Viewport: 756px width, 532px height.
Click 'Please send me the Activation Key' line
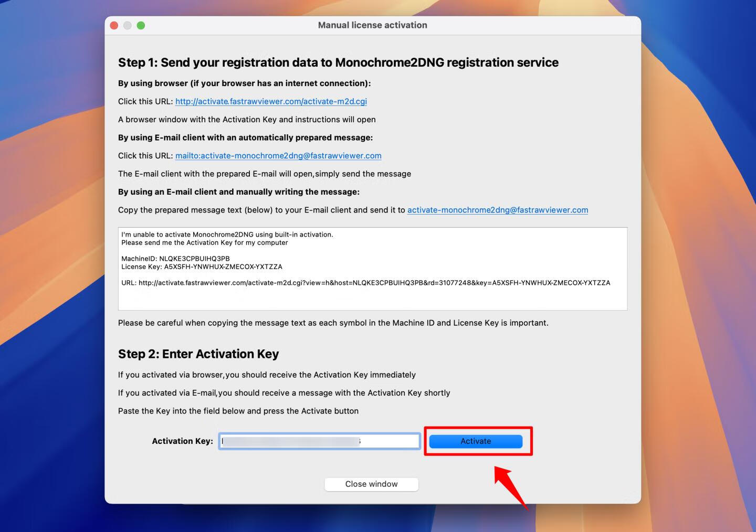[x=205, y=242]
